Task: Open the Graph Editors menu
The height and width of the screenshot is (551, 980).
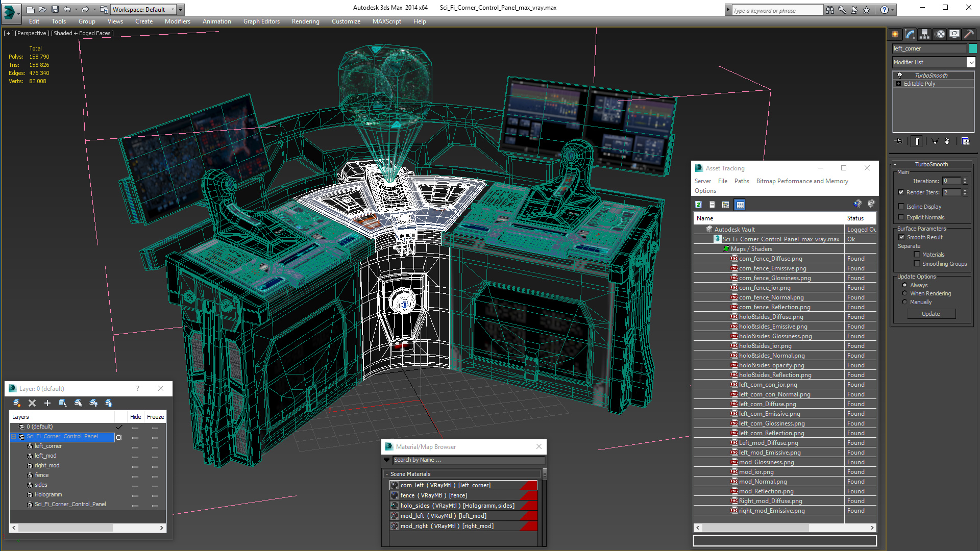Action: [261, 21]
